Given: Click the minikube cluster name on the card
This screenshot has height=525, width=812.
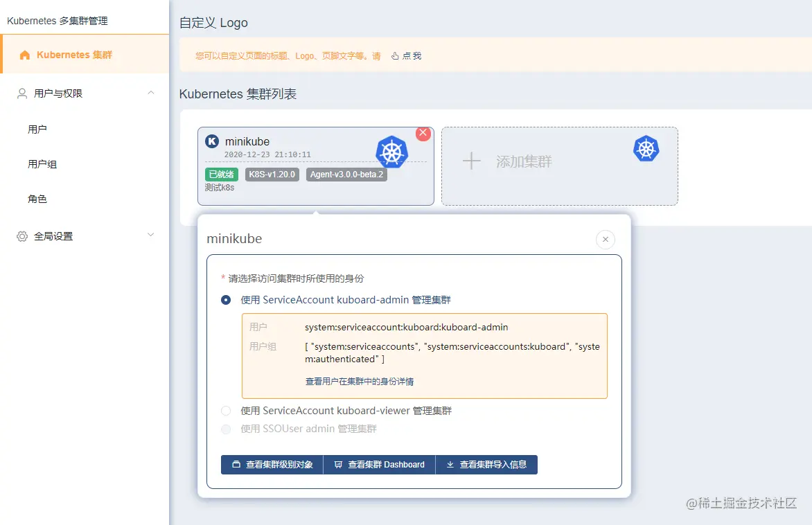Looking at the screenshot, I should [x=247, y=141].
